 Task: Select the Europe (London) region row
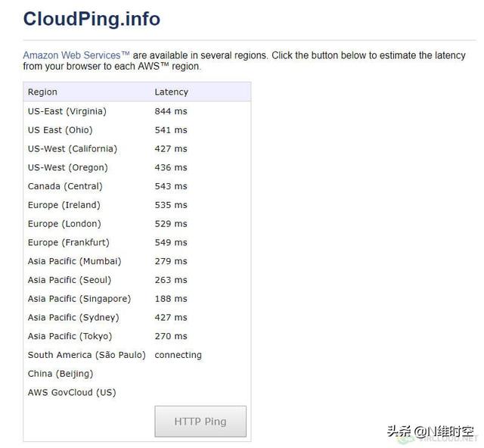pos(64,224)
